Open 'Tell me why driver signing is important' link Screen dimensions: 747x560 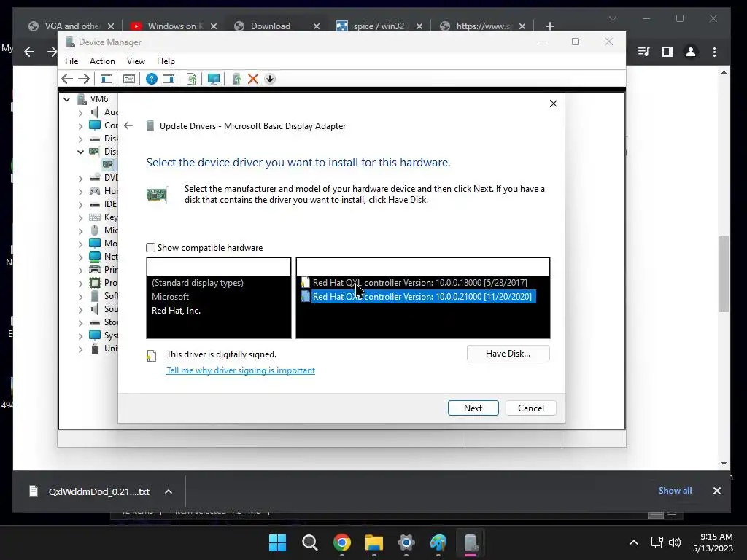(x=241, y=370)
